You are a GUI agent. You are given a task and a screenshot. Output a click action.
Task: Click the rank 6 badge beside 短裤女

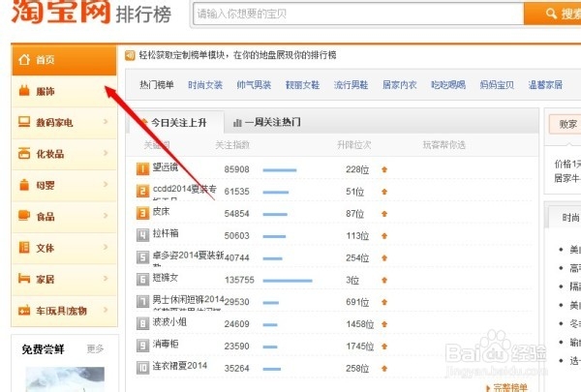(x=142, y=280)
